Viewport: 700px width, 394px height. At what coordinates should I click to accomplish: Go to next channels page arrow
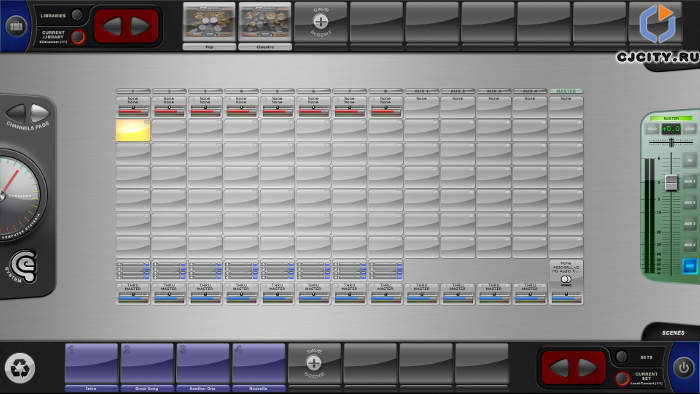(x=40, y=112)
